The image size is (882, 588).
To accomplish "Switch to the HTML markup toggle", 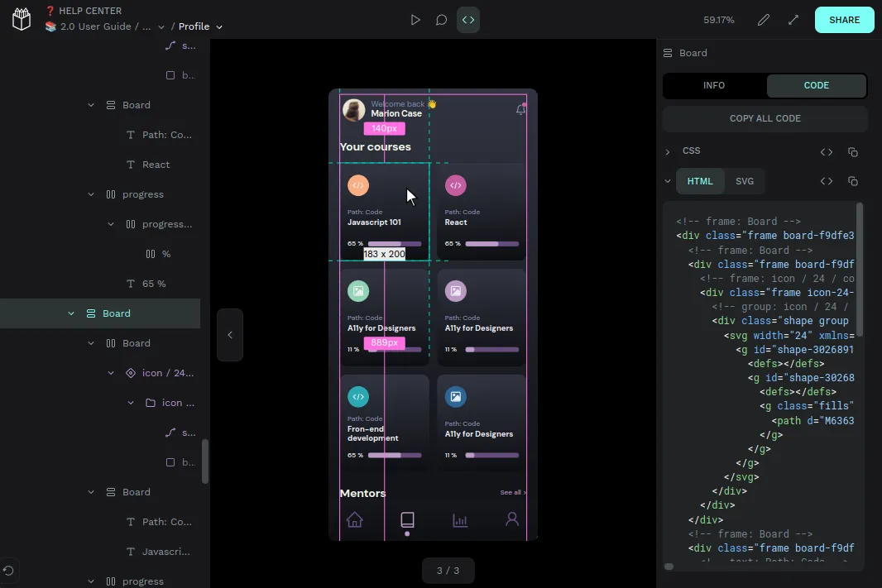I will [700, 181].
